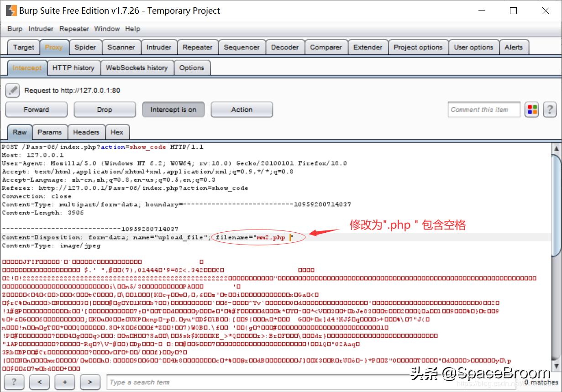Switch to the Extender tab
The width and height of the screenshot is (562, 392).
click(368, 47)
